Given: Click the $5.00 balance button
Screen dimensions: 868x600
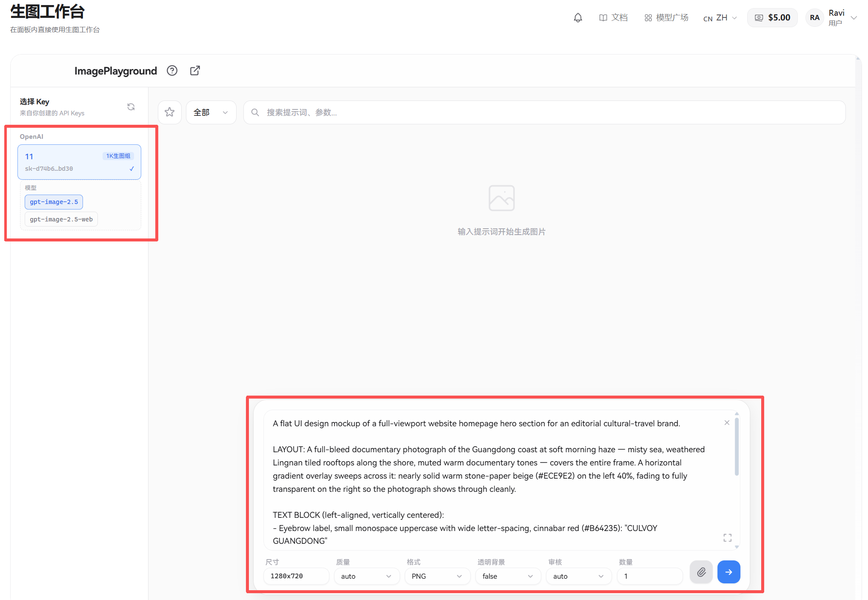Looking at the screenshot, I should coord(772,17).
